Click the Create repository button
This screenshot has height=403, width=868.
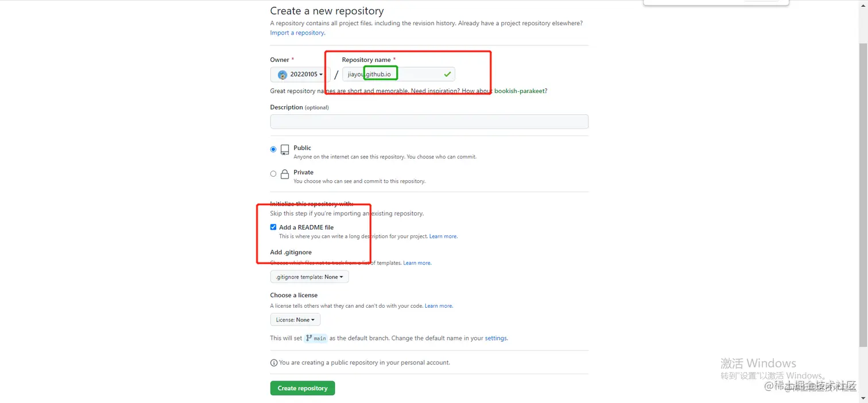click(303, 388)
